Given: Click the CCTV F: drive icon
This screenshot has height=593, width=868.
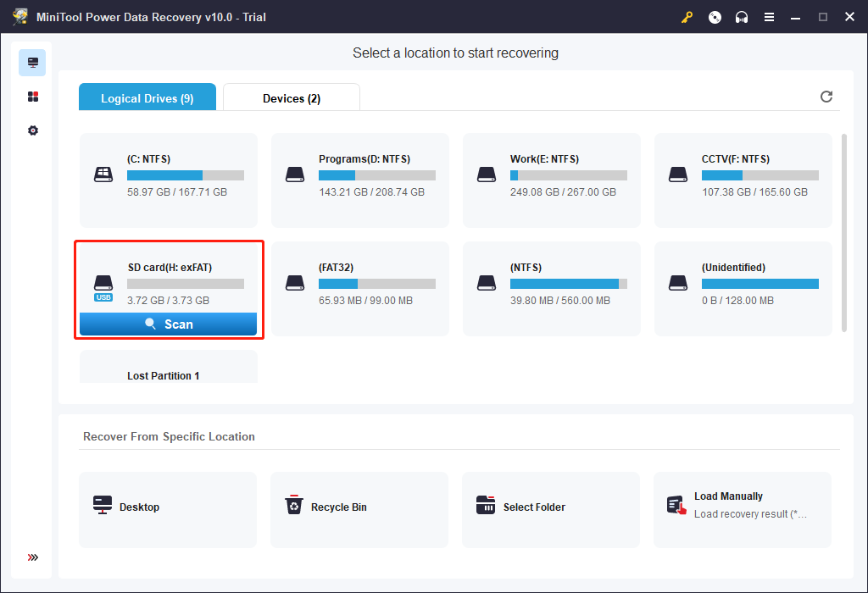Looking at the screenshot, I should tap(678, 175).
